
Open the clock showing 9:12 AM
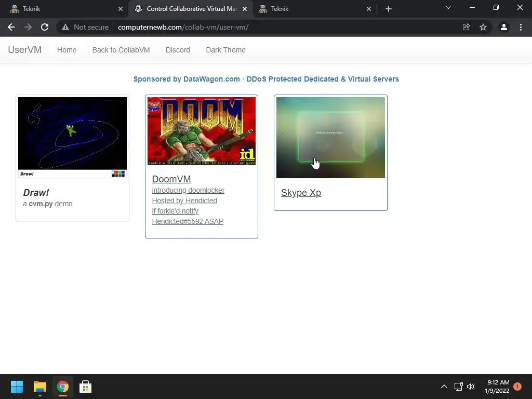coord(497,387)
